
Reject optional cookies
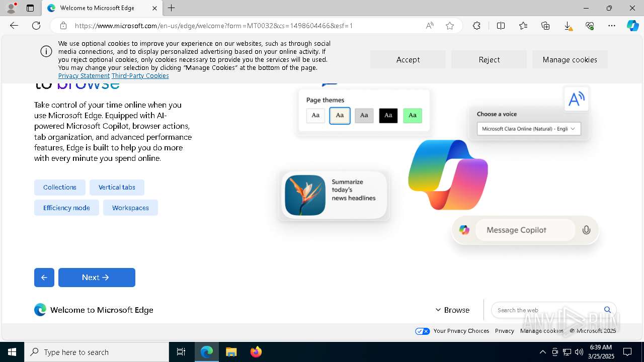tap(489, 59)
